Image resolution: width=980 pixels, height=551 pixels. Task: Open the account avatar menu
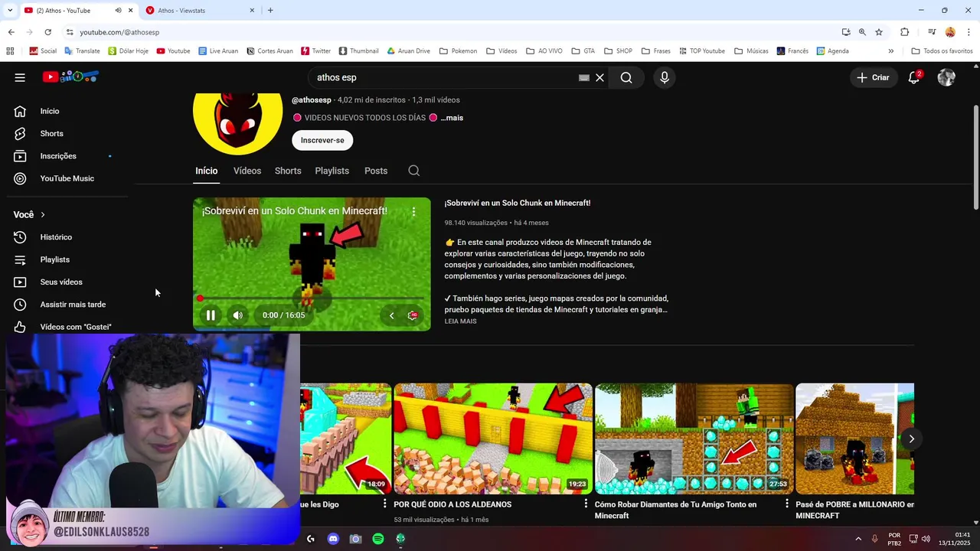coord(946,77)
